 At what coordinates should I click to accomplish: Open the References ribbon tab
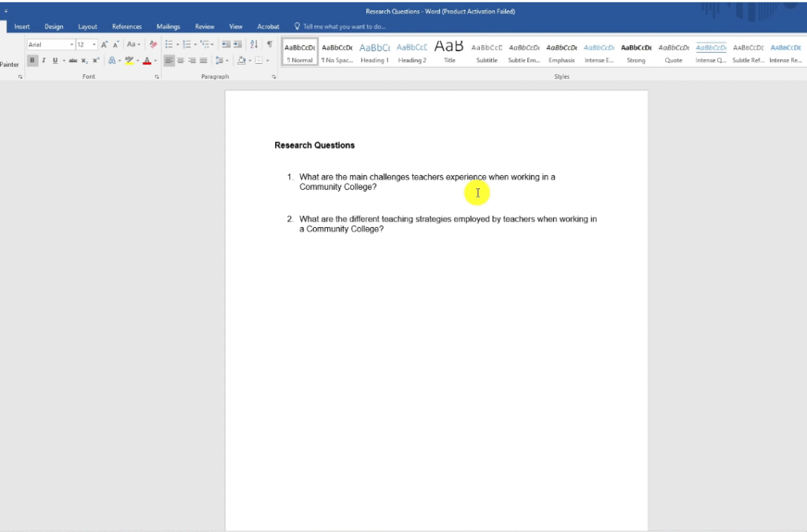[127, 27]
